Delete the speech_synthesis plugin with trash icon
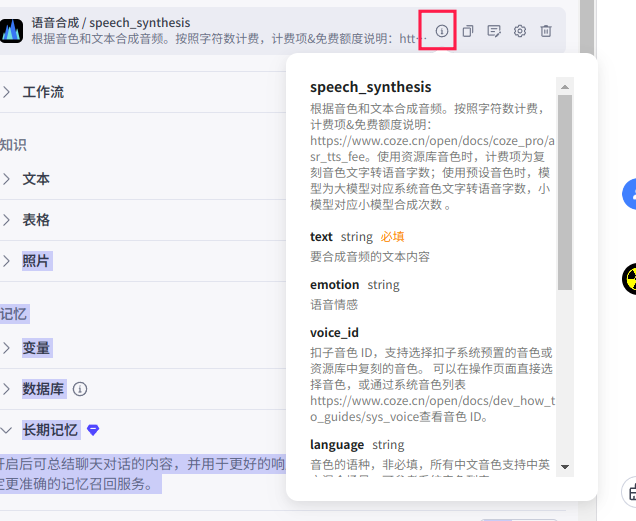 click(546, 31)
